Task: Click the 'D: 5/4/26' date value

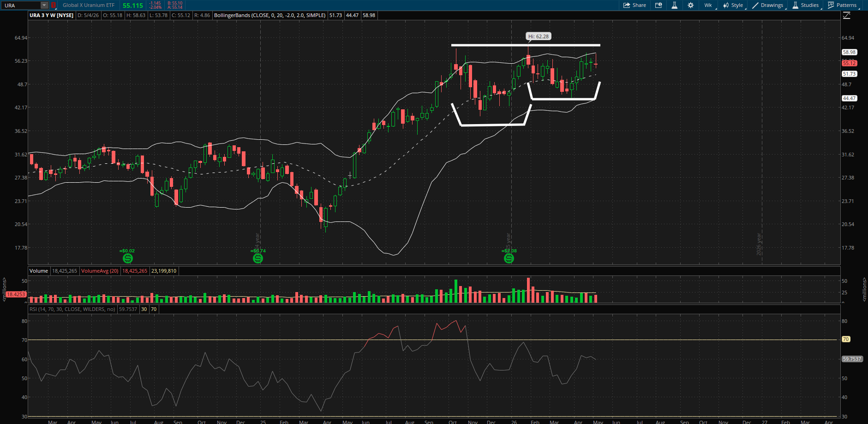Action: [88, 15]
